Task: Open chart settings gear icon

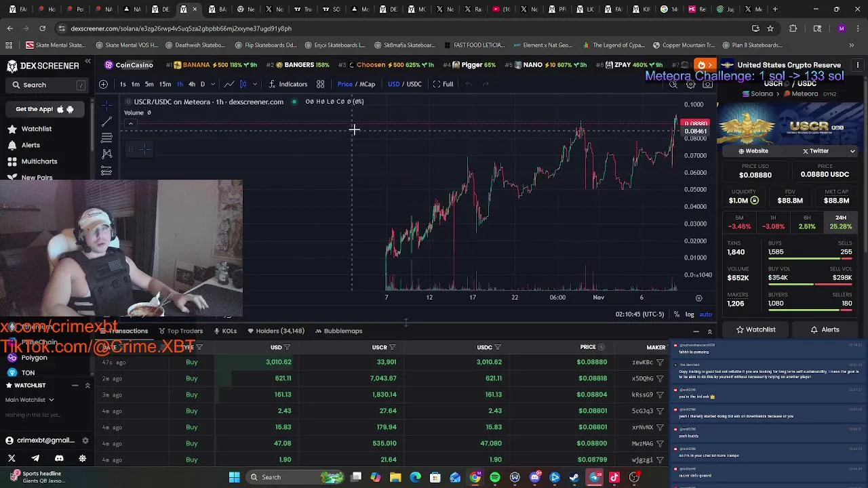Action: pyautogui.click(x=690, y=84)
